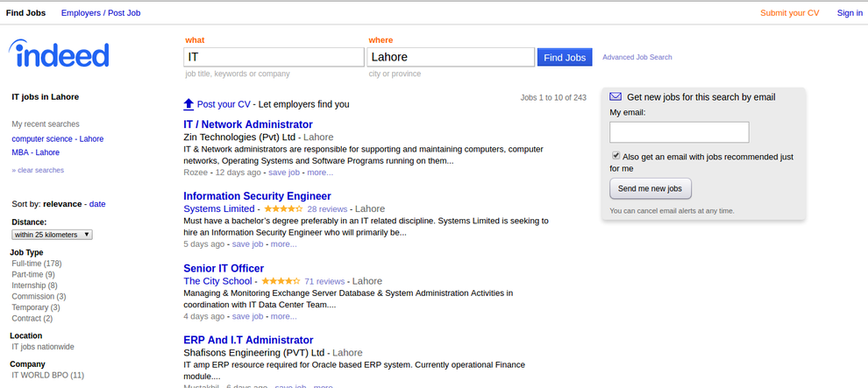Open the Distance dropdown
868x388 pixels.
click(52, 235)
